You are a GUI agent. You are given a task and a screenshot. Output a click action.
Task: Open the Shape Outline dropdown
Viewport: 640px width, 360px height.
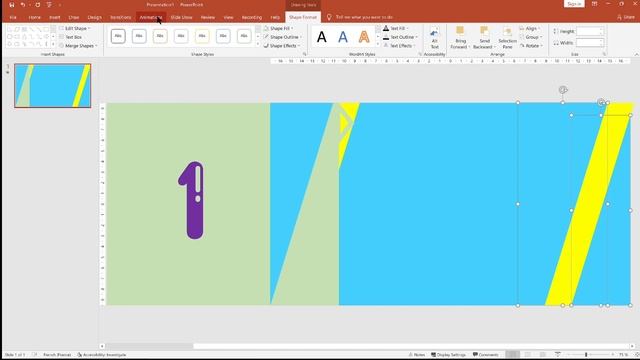click(282, 37)
